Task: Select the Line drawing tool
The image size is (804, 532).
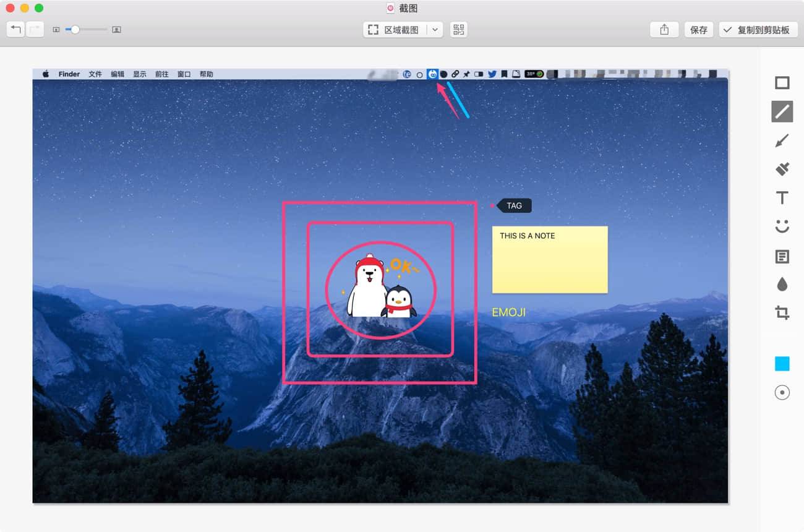Action: 782,111
